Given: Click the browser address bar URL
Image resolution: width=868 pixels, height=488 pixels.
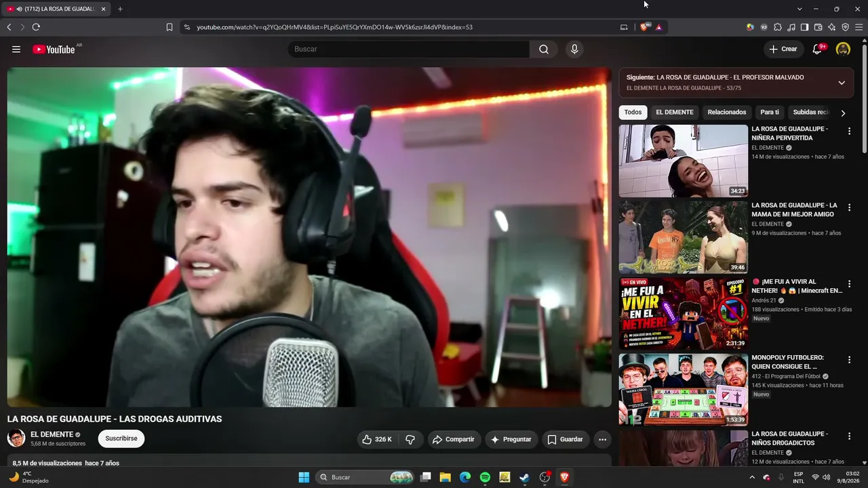Looking at the screenshot, I should coord(334,27).
